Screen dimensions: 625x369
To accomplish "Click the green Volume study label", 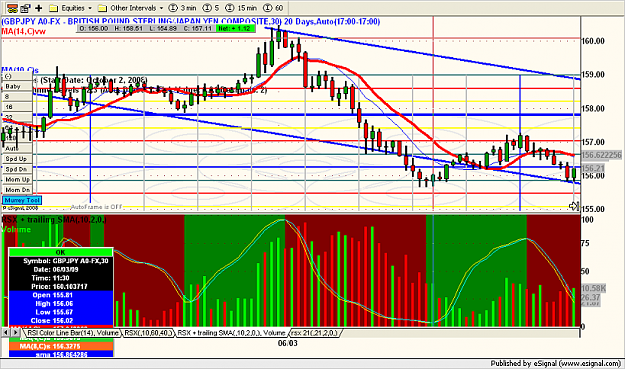I will [x=16, y=230].
